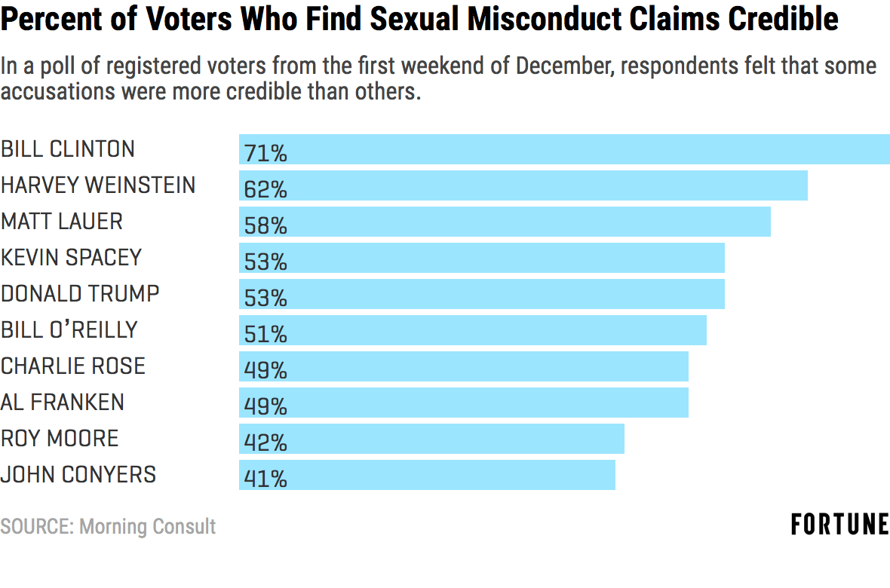Select the Kevin Spacey 53% bar
The height and width of the screenshot is (588, 890).
tap(482, 258)
